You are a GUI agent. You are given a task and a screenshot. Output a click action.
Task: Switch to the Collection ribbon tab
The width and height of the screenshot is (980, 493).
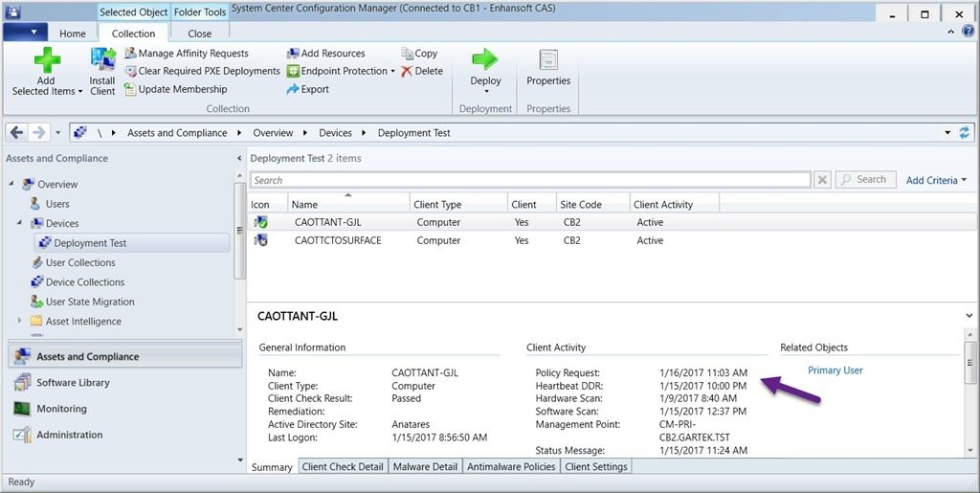click(x=133, y=34)
